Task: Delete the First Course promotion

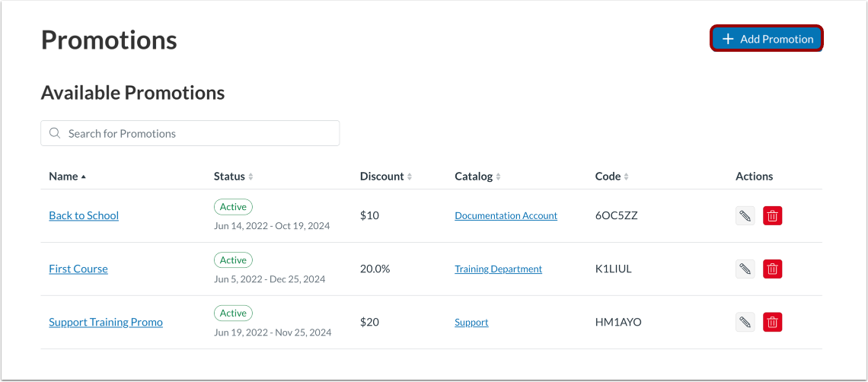Action: click(x=772, y=269)
